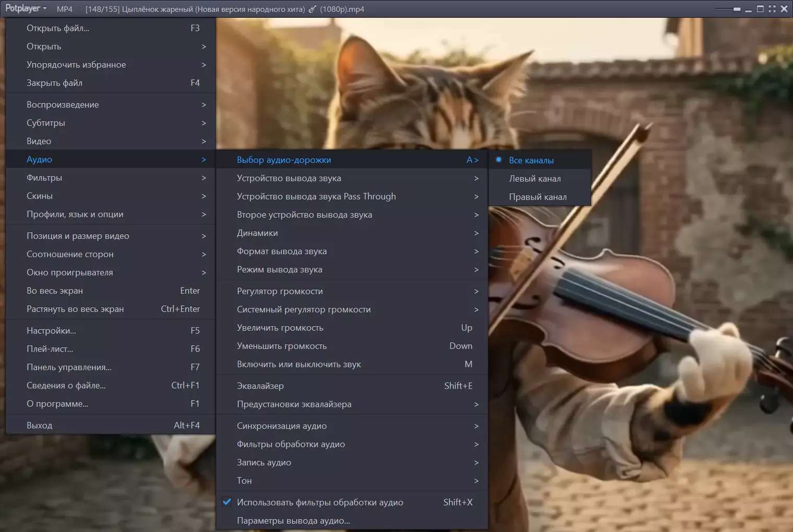Image resolution: width=793 pixels, height=532 pixels.
Task: Open 'Синхронизация аудио' submenu
Action: pyautogui.click(x=352, y=426)
